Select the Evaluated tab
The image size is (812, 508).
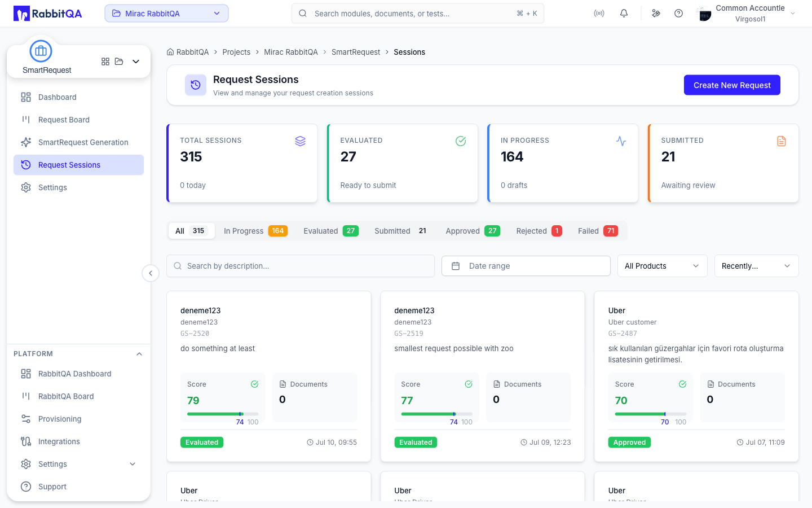331,231
